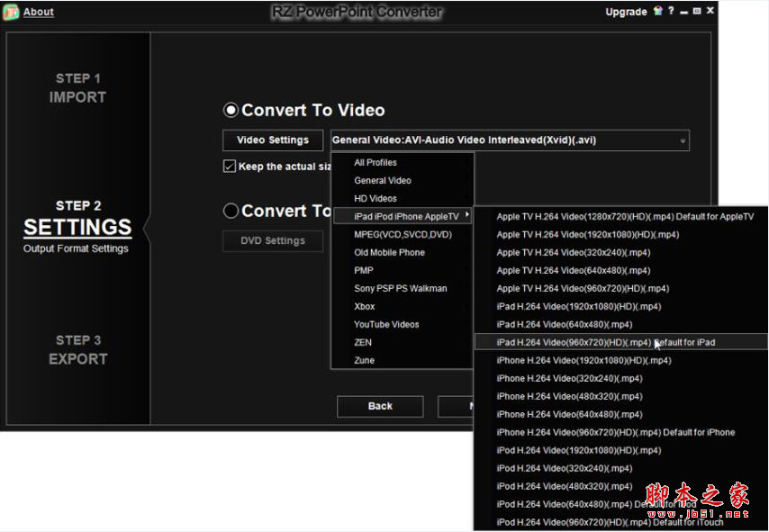Viewport: 769px width, 532px height.
Task: Click the RZ app logo icon
Action: point(10,12)
